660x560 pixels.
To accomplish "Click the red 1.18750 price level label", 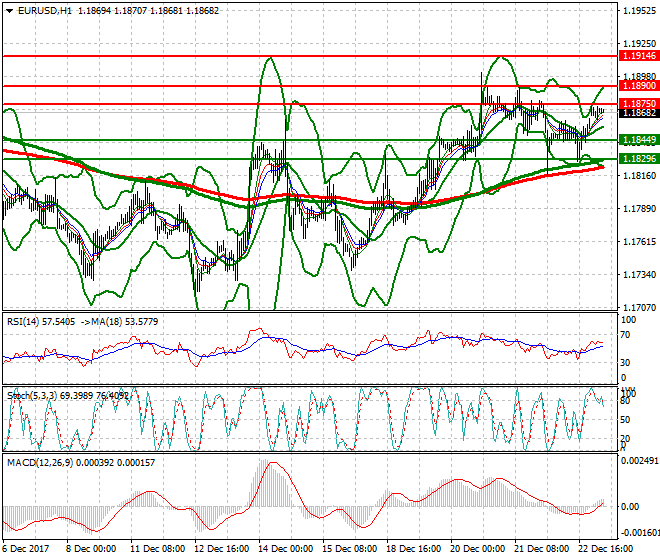I will (x=639, y=104).
